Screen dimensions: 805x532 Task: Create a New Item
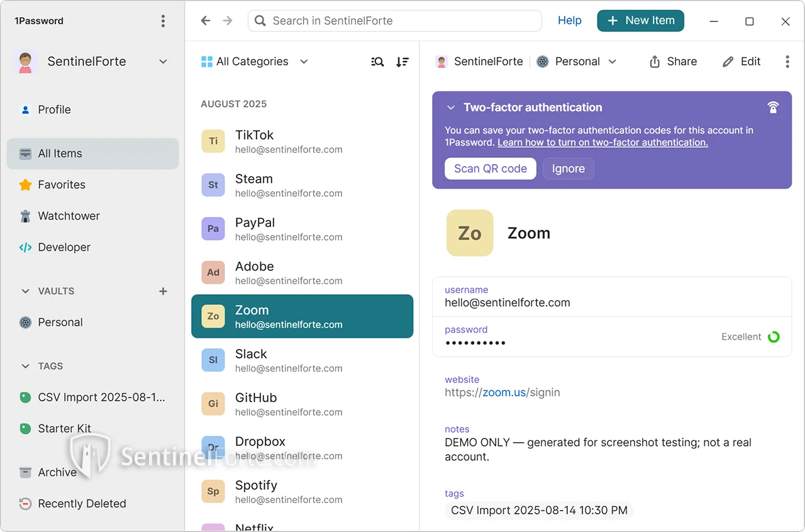coord(640,21)
